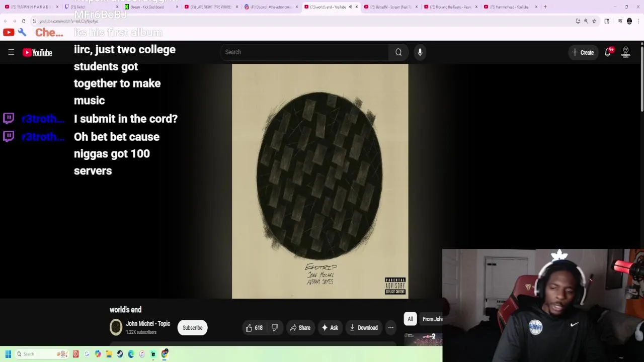Open the Chrome profile avatar
Image resolution: width=644 pixels, height=362 pixels.
point(629,21)
